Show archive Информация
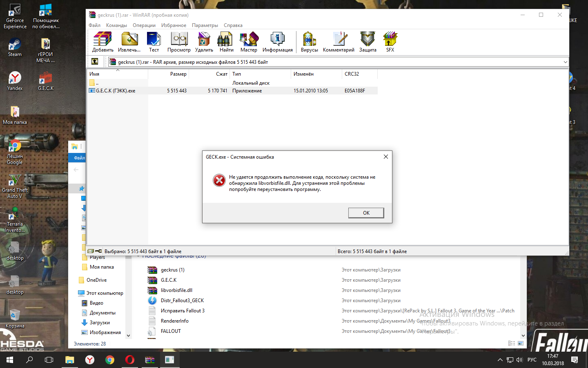588x368 pixels. tap(278, 42)
